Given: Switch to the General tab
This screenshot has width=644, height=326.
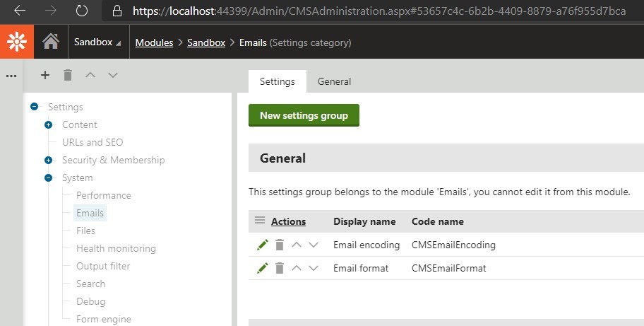Looking at the screenshot, I should [x=334, y=81].
